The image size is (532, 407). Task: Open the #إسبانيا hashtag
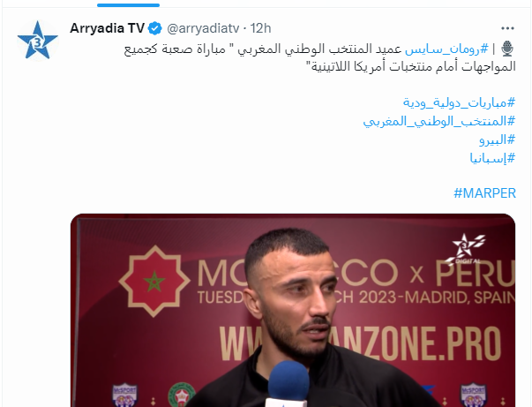492,158
